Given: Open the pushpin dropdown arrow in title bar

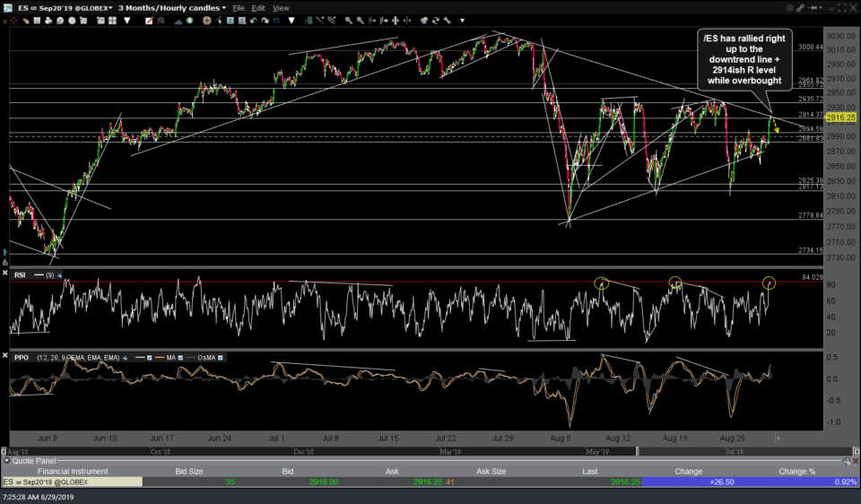Looking at the screenshot, I should tap(820, 8).
